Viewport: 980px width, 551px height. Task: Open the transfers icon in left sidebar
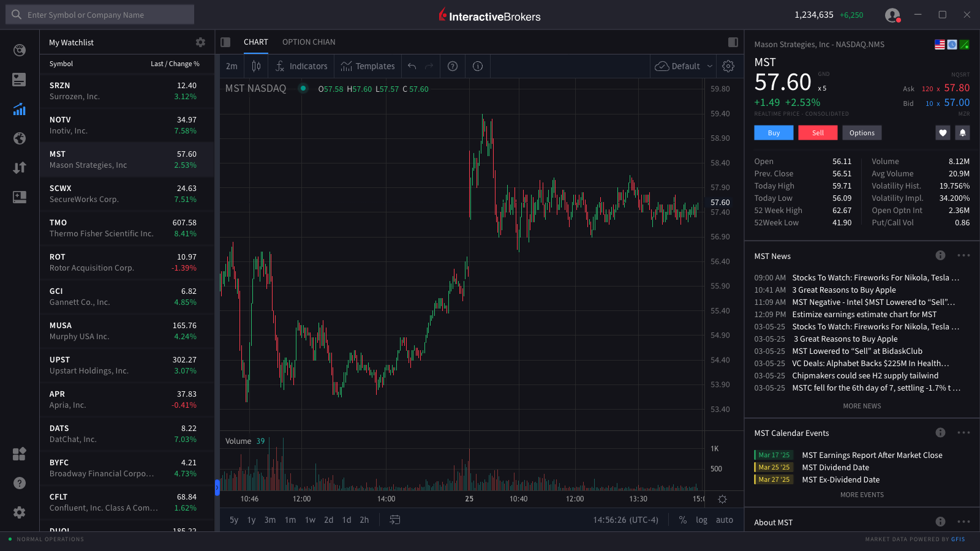tap(19, 167)
